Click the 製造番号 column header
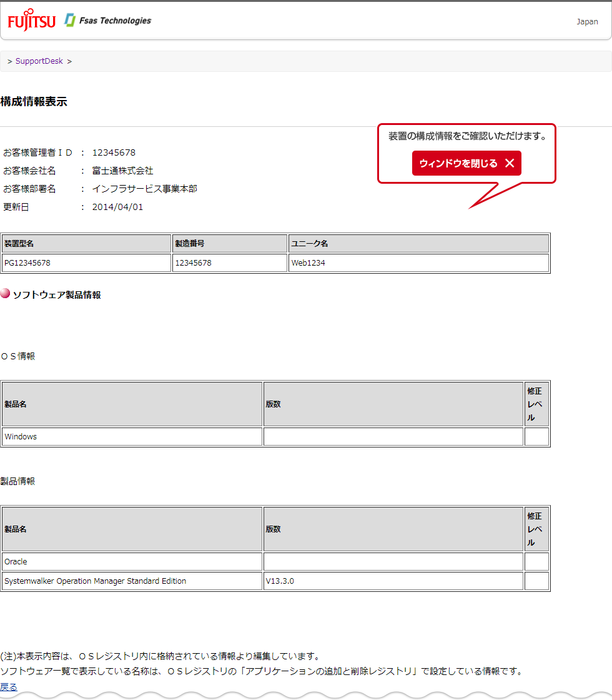The image size is (612, 700). (230, 243)
